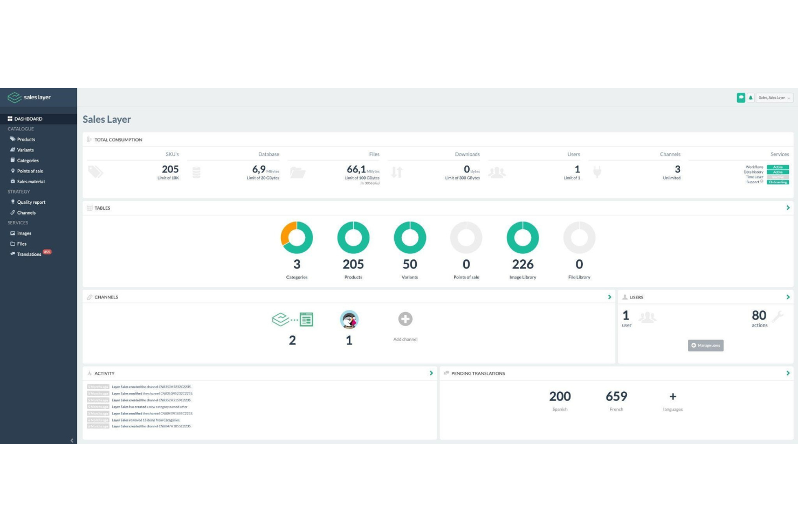Open Categories in the sidebar
Image resolution: width=798 pixels, height=532 pixels.
[27, 161]
